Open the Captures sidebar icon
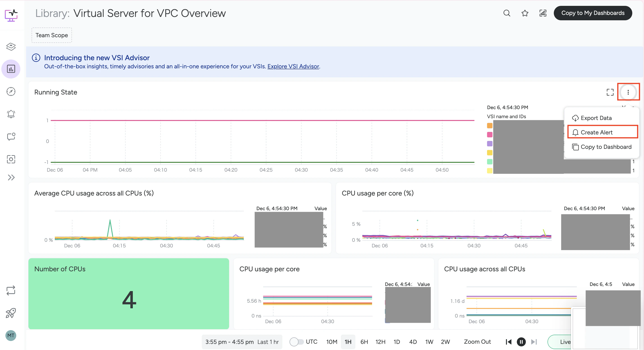The height and width of the screenshot is (350, 644). coord(11,159)
